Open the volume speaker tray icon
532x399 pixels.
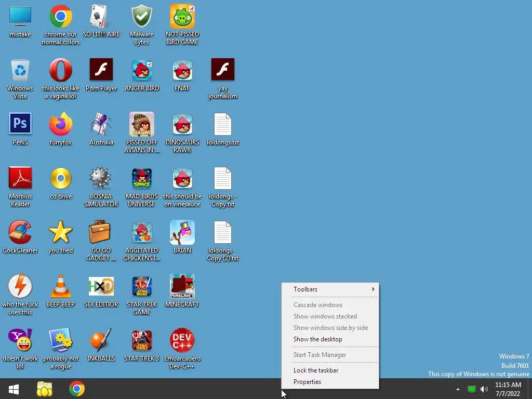484,389
